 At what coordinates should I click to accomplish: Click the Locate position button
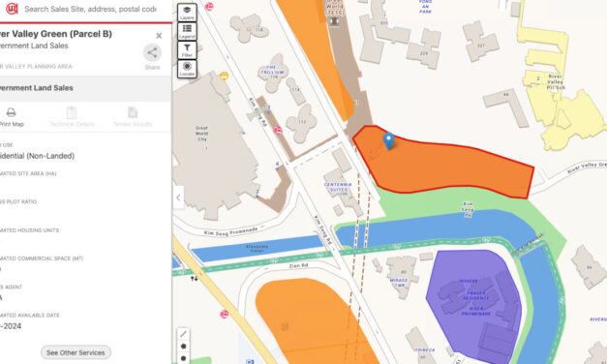[x=187, y=69]
